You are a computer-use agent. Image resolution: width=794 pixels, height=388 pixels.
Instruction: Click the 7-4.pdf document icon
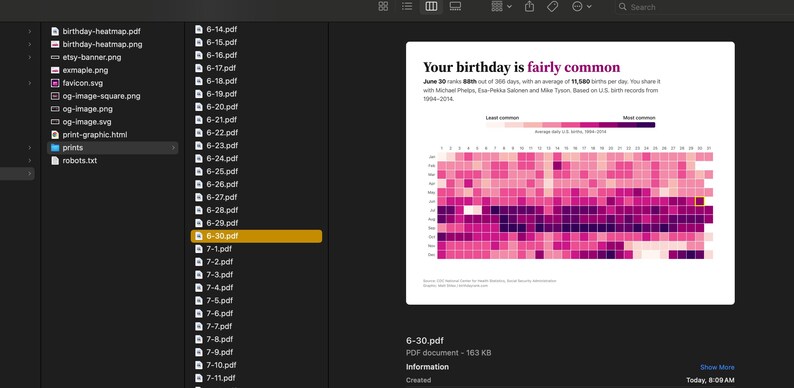(199, 288)
